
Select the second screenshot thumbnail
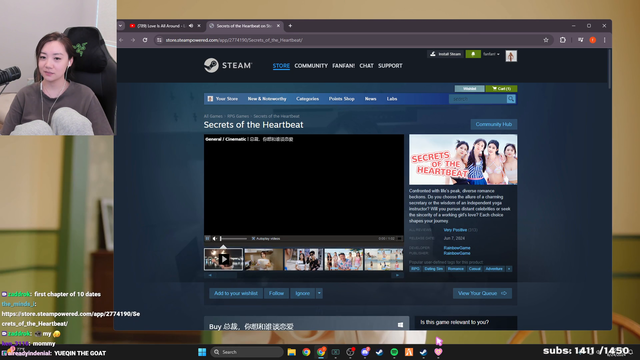coord(263,259)
